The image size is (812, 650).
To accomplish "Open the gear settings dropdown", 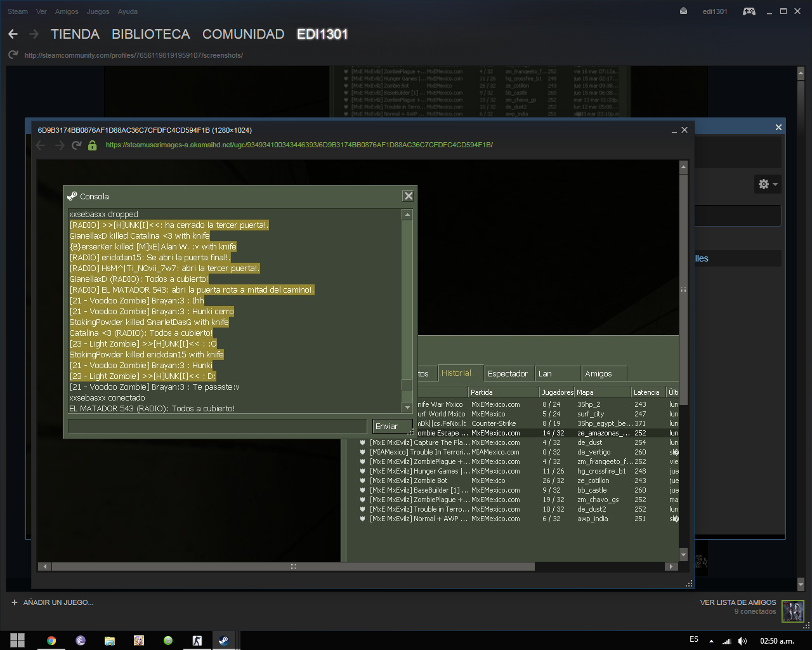I will pyautogui.click(x=768, y=184).
